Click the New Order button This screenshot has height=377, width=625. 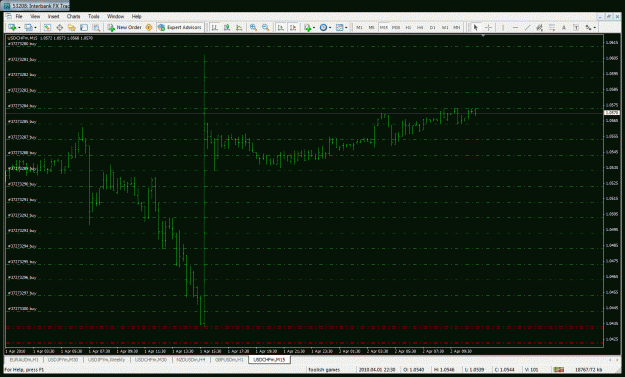[124, 27]
